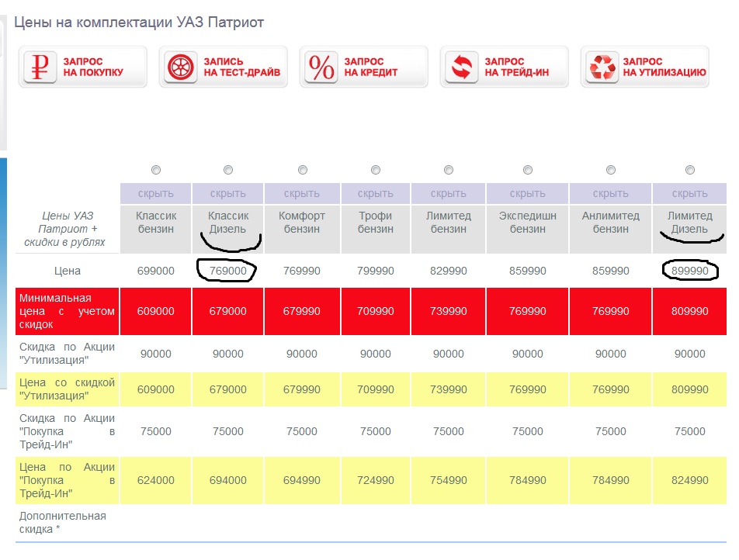Click the red cell showing 609000
Screen dimensions: 739x560
point(155,311)
